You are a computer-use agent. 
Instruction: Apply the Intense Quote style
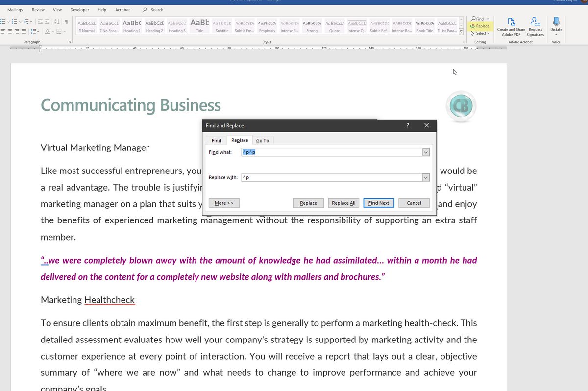357,26
